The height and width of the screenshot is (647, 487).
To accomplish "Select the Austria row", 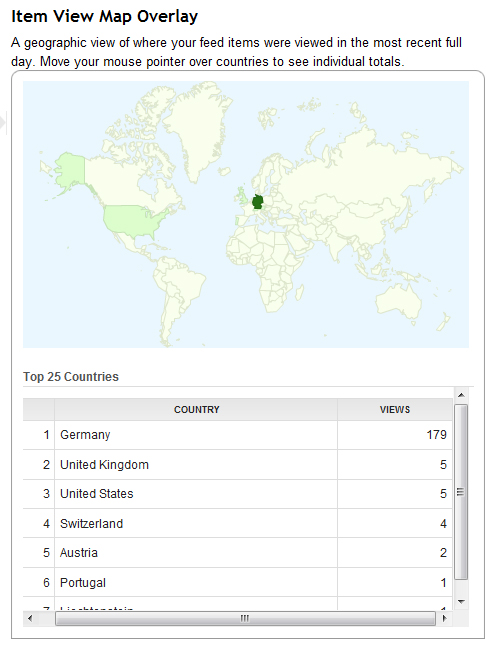I will pyautogui.click(x=238, y=553).
